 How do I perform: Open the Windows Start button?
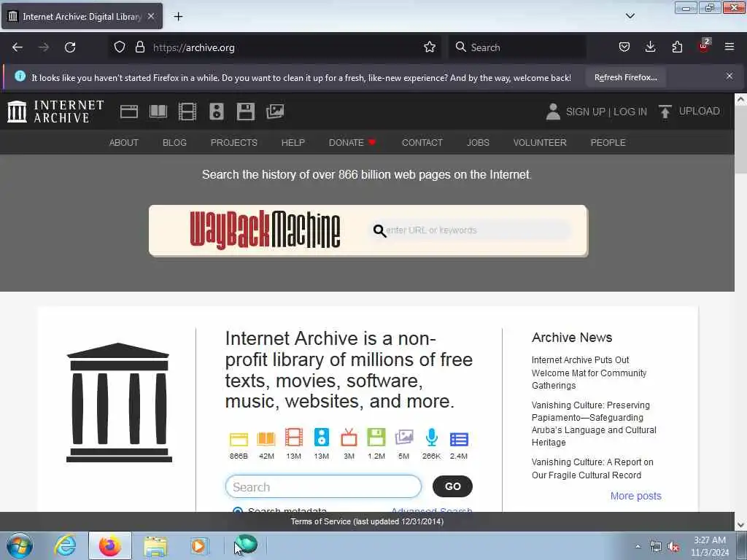coord(19,545)
